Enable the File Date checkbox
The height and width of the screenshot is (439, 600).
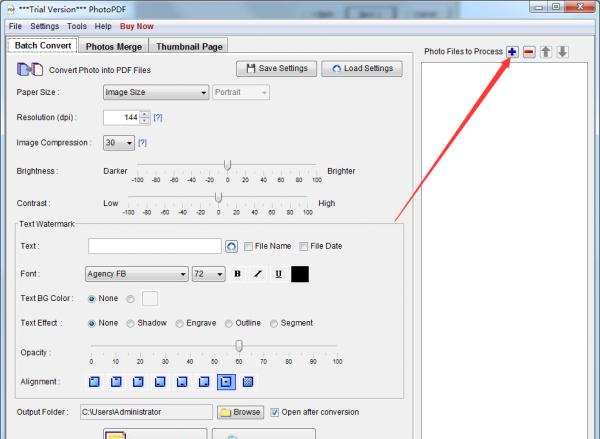(303, 246)
